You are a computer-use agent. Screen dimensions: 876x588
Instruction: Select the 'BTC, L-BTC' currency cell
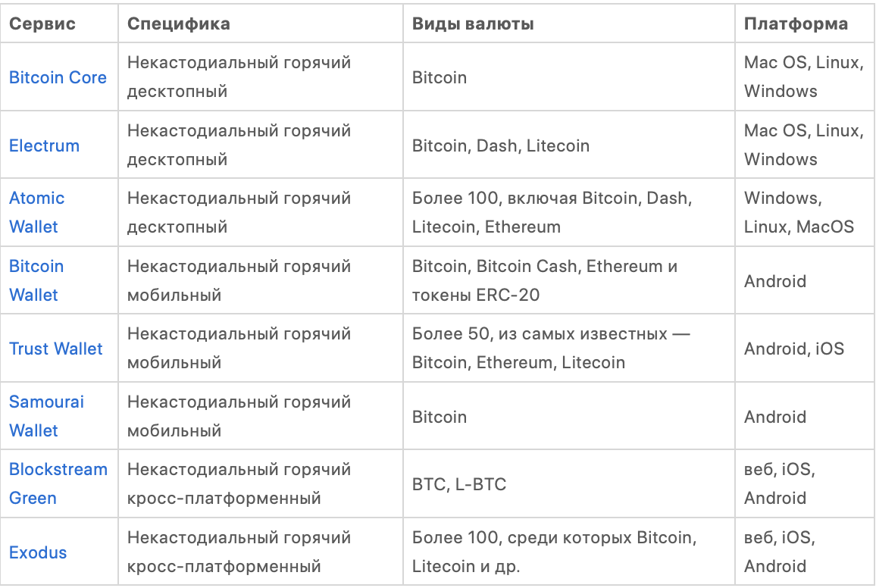[x=459, y=484]
